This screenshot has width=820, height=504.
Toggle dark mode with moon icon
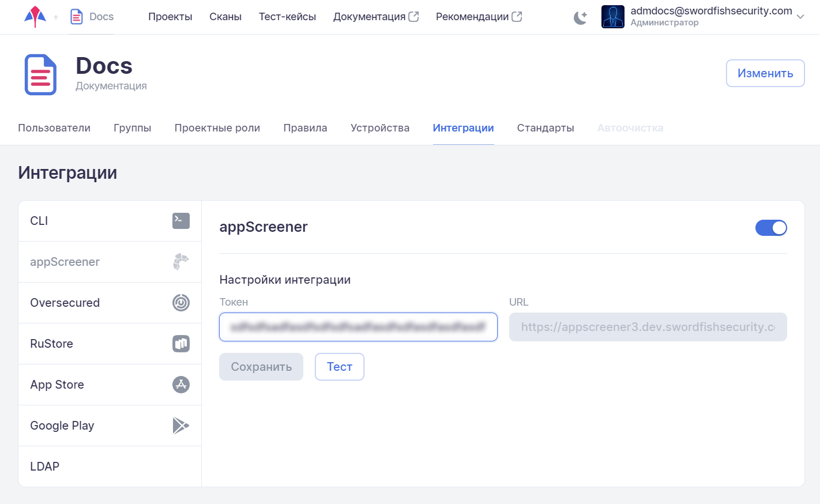pos(580,17)
